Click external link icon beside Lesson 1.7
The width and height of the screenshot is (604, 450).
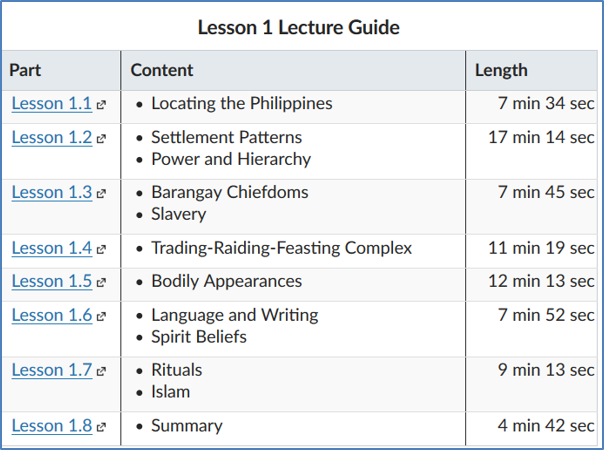click(102, 371)
